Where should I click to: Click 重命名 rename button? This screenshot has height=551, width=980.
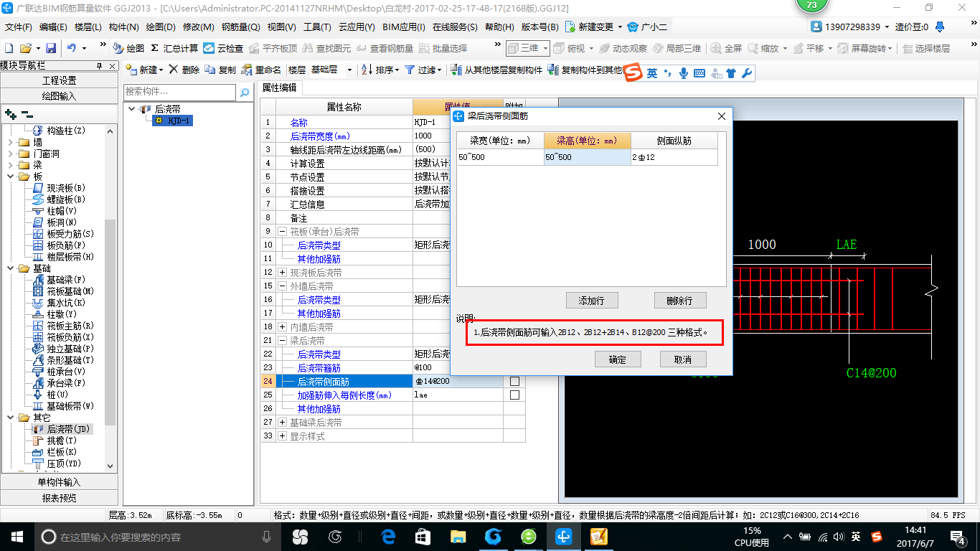tap(262, 70)
